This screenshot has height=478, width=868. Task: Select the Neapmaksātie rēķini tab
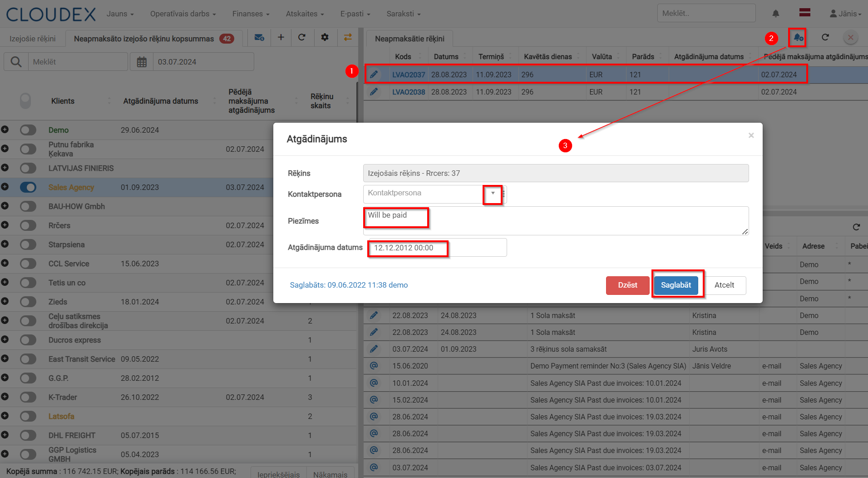(x=409, y=39)
